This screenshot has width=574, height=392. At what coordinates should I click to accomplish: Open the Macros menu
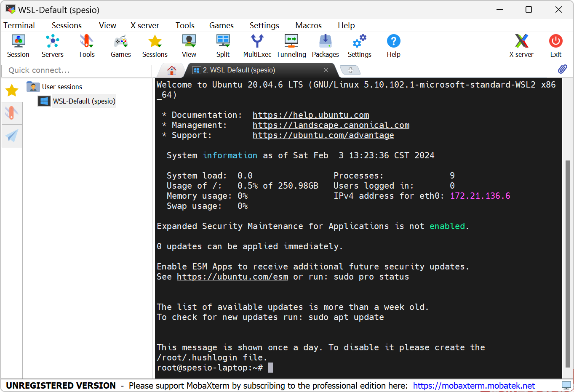(x=308, y=25)
